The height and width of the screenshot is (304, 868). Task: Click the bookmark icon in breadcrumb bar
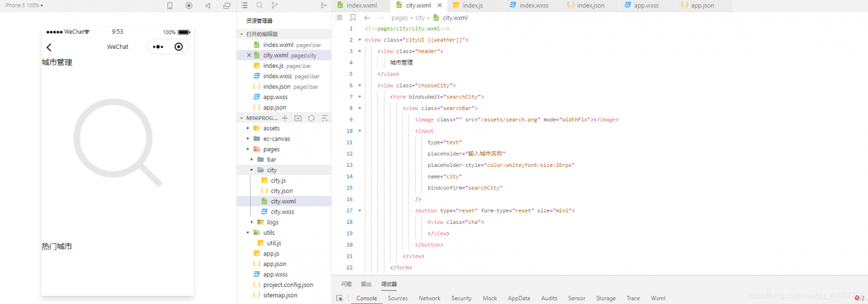(x=353, y=18)
